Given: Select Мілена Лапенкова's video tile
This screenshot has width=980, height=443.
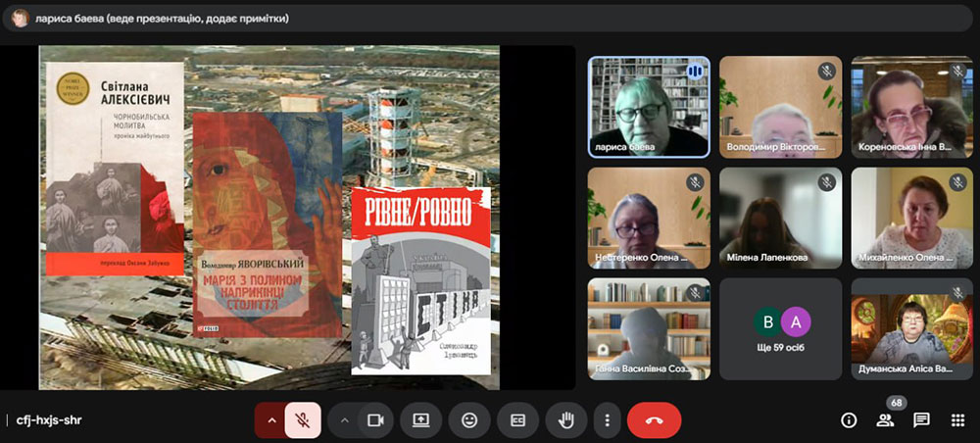Looking at the screenshot, I should point(780,218).
